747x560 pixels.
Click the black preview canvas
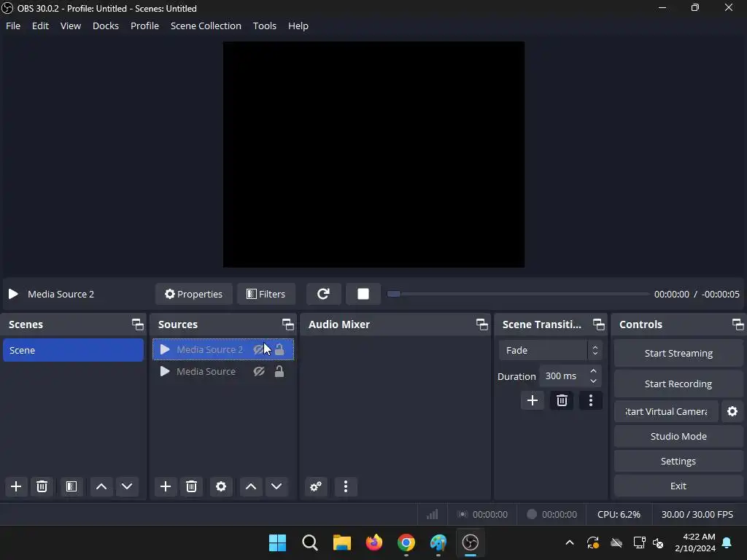coord(374,155)
